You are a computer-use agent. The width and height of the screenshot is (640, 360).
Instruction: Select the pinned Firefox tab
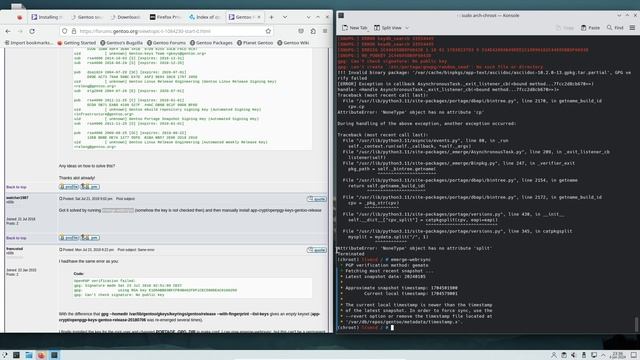(19, 17)
